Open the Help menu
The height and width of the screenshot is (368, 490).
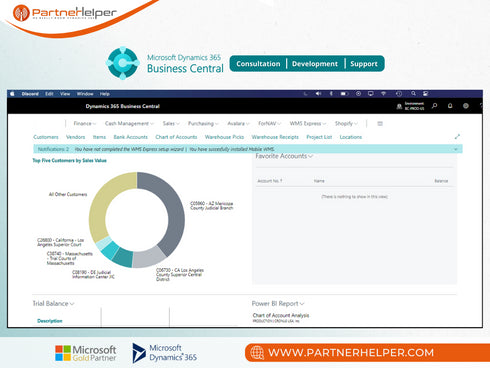[105, 94]
